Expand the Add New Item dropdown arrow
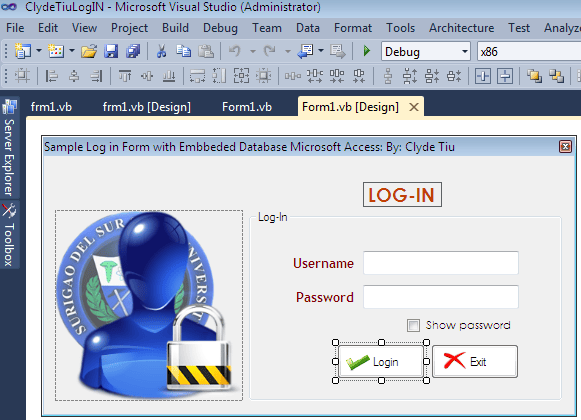Screen dimensions: 581x420 click(72, 50)
